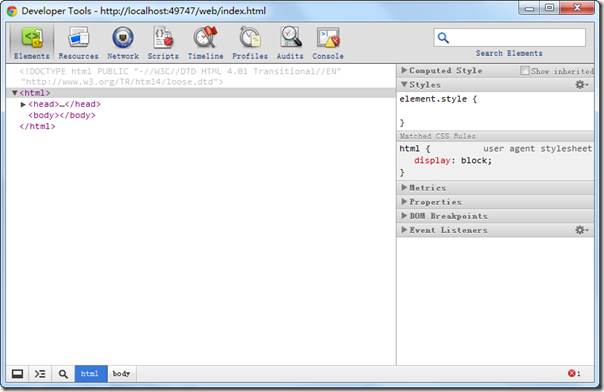Collapse the html node in DOM tree
Image resolution: width=604 pixels, height=392 pixels.
tap(15, 93)
